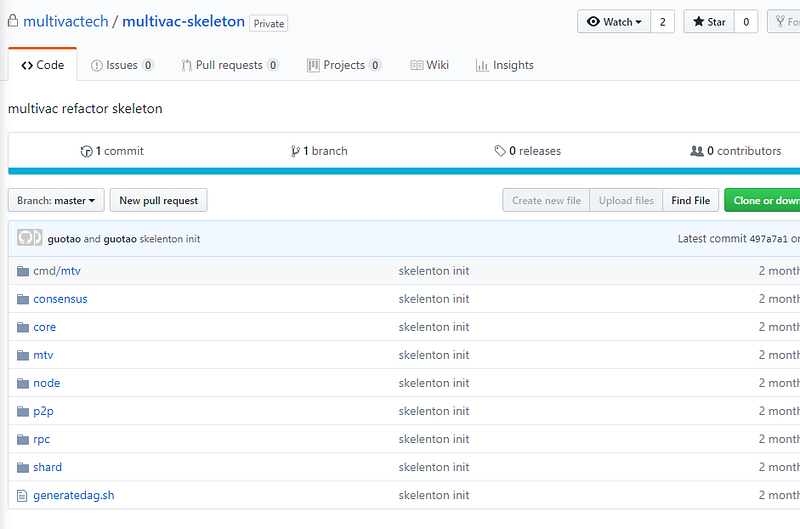Open the Watch notifications dropdown
This screenshot has width=800, height=529.
[x=614, y=21]
